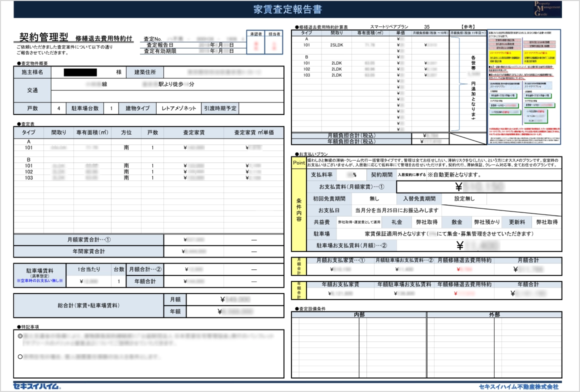
Task: Click the 月額家賃合計…① row label
Action: pyautogui.click(x=89, y=239)
